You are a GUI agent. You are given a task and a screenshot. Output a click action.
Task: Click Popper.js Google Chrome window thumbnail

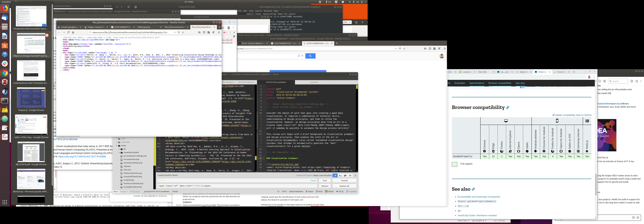tap(31, 98)
